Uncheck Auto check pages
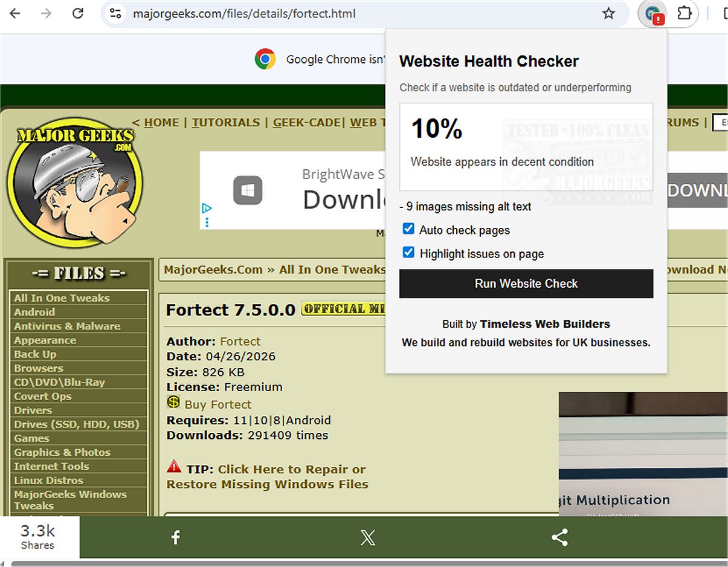The width and height of the screenshot is (728, 567). click(x=408, y=229)
